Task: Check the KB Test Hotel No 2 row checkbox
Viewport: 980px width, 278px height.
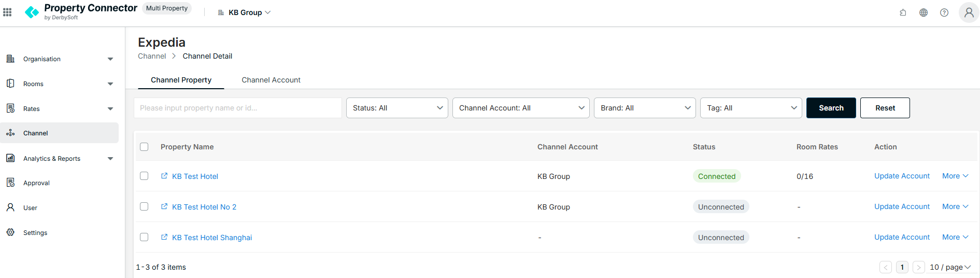Action: tap(144, 206)
